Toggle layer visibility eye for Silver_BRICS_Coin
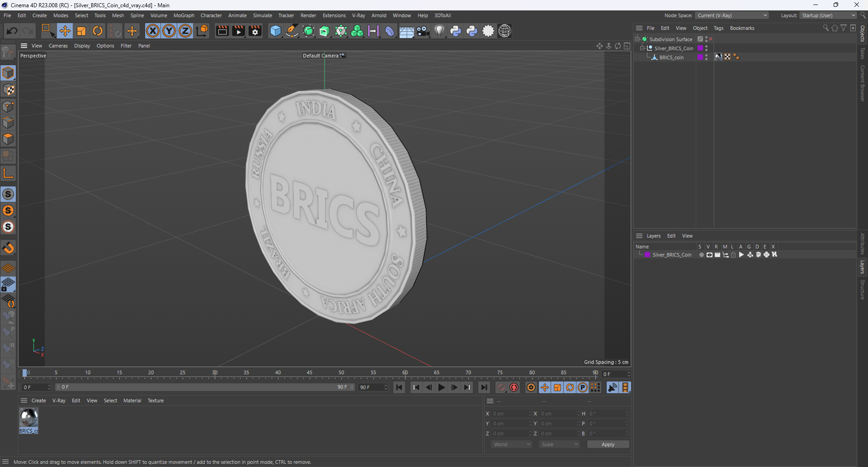The height and width of the screenshot is (467, 868). point(709,255)
